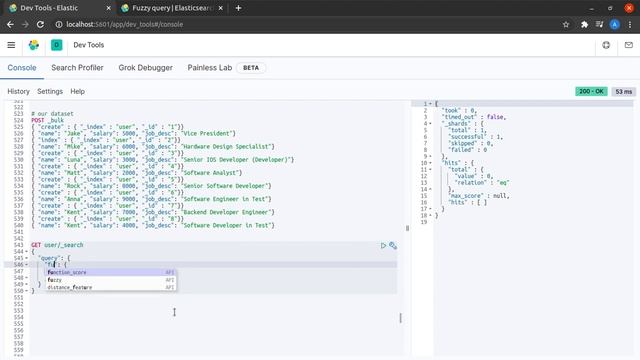The image size is (640, 360).
Task: Click the "timed_out" : false response line
Action: tap(474, 117)
